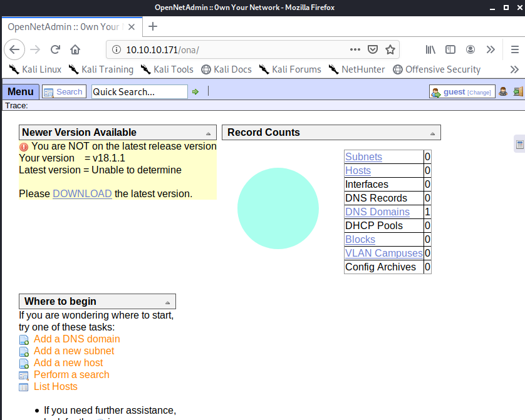
Task: Click the icon beside Add a new subnet
Action: pos(24,352)
